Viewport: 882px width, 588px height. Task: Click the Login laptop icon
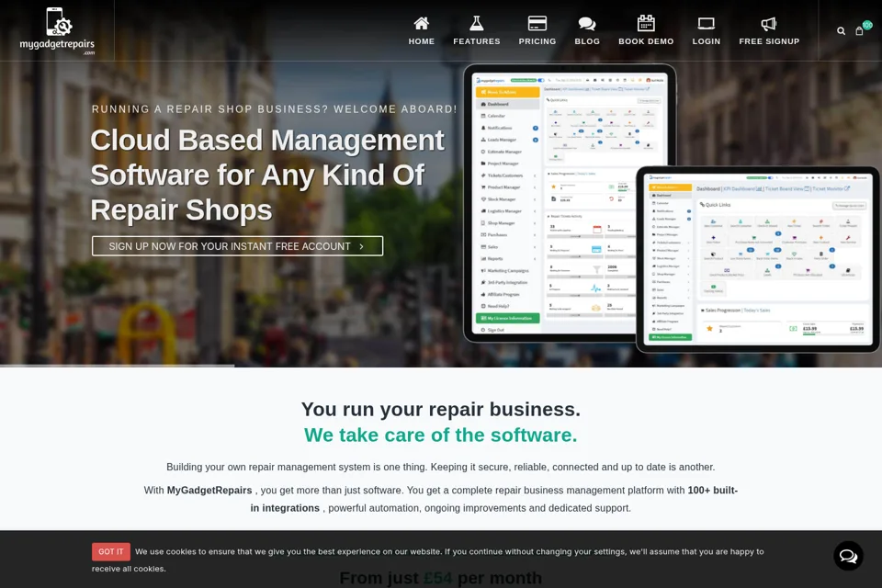[706, 24]
